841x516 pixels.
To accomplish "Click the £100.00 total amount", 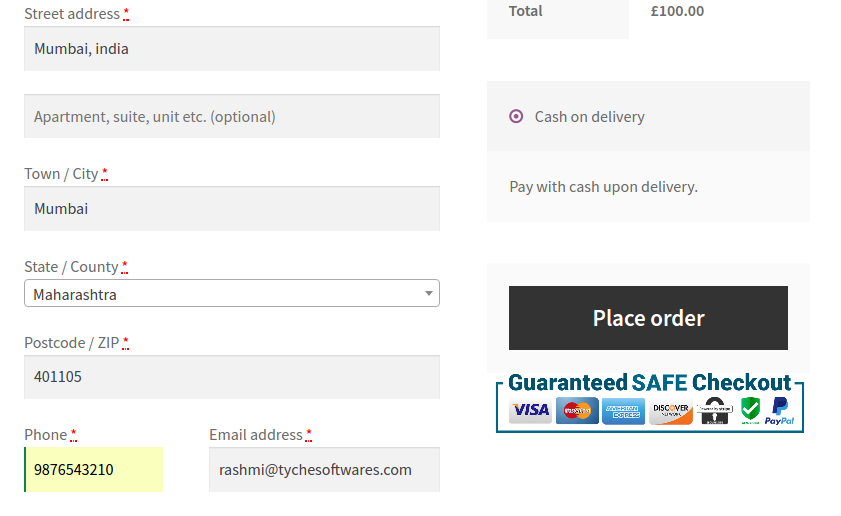I will point(677,11).
